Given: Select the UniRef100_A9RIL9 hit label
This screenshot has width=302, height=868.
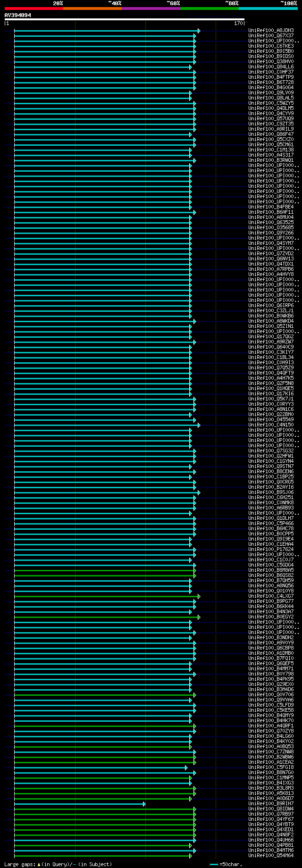Looking at the screenshot, I should tap(271, 129).
